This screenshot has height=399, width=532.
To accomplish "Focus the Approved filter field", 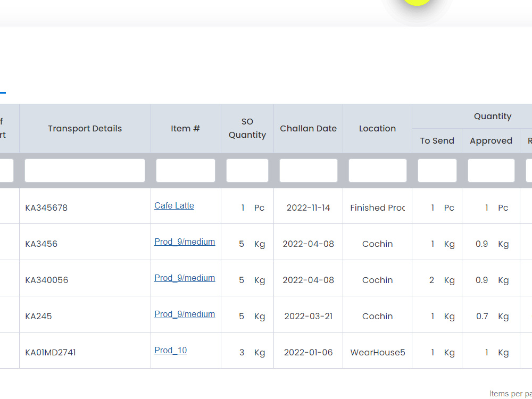I will pos(491,170).
